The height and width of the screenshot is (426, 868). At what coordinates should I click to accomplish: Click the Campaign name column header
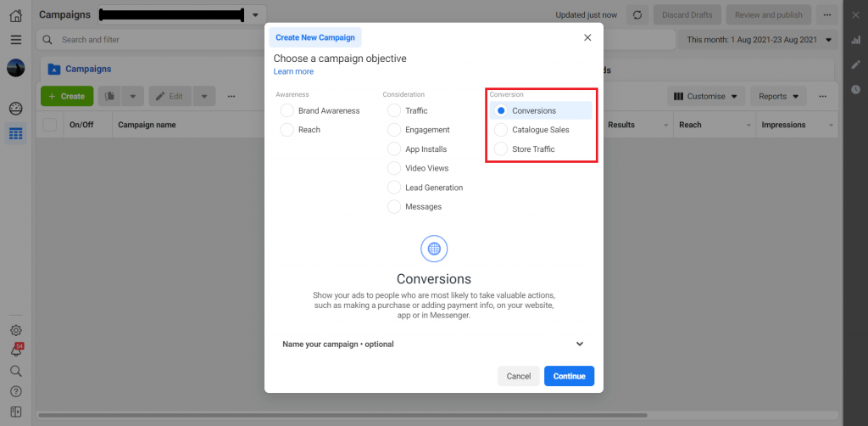(x=147, y=126)
